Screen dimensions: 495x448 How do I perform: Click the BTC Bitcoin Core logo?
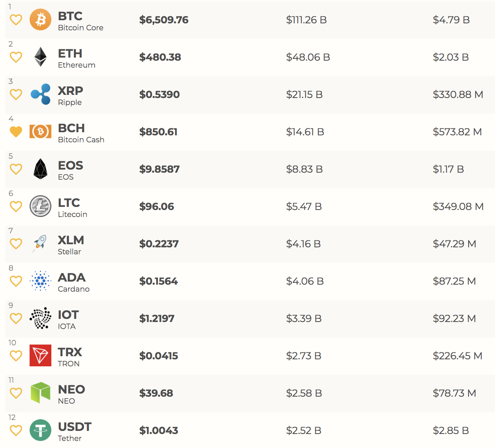point(40,19)
